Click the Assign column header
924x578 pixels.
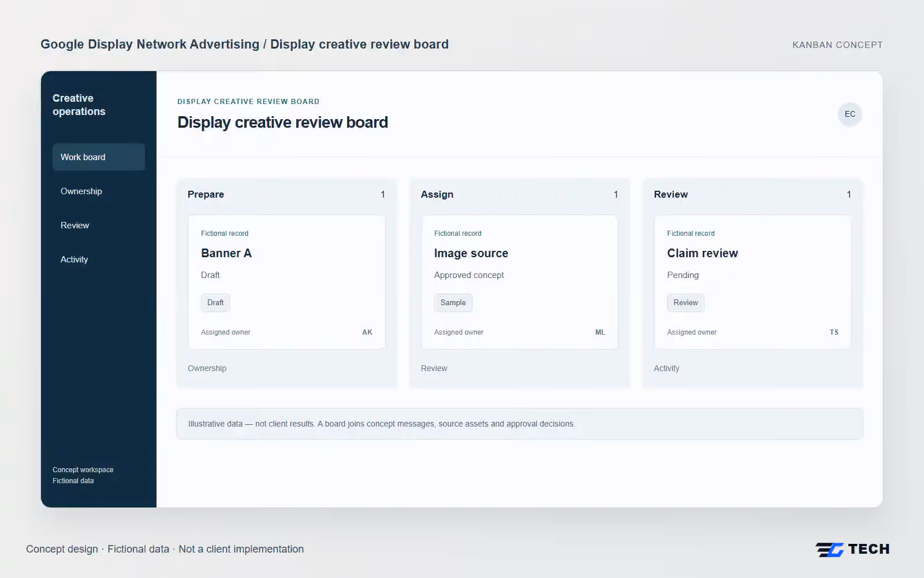click(x=437, y=194)
